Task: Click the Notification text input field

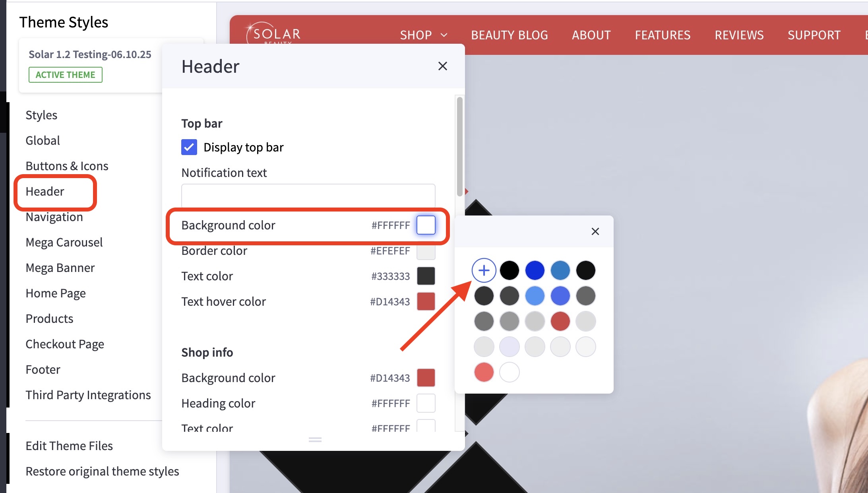Action: click(308, 196)
